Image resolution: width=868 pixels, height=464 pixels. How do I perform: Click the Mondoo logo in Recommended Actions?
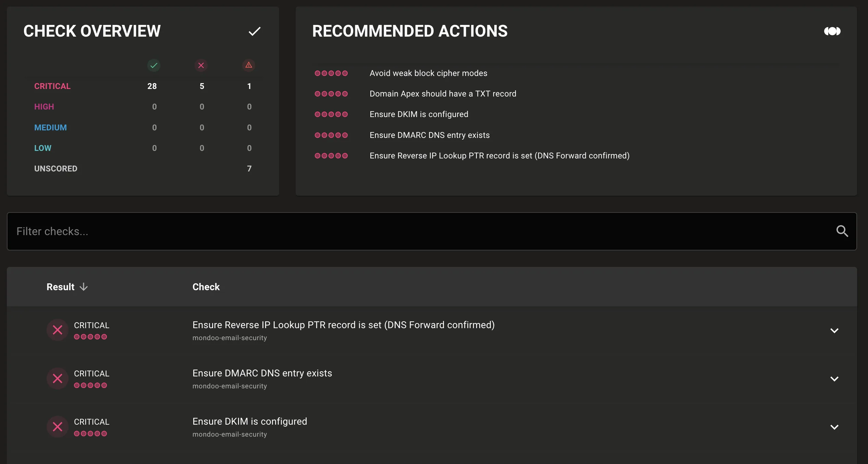click(832, 31)
